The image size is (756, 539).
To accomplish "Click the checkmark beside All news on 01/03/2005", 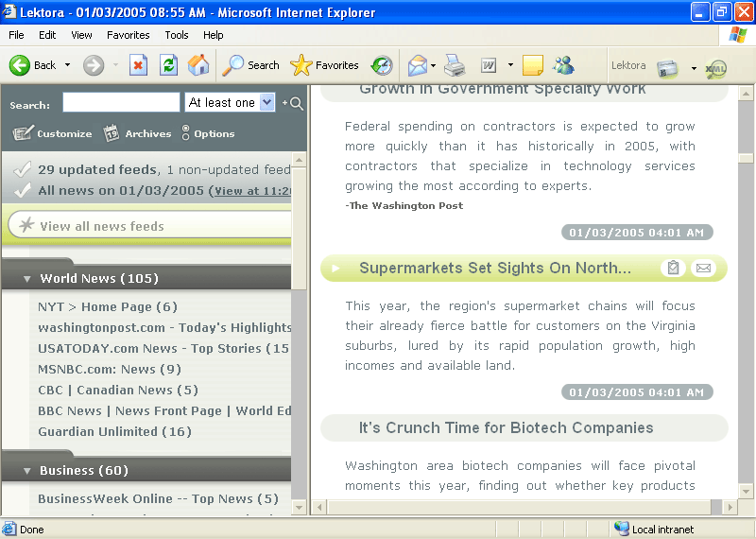I will (22, 190).
